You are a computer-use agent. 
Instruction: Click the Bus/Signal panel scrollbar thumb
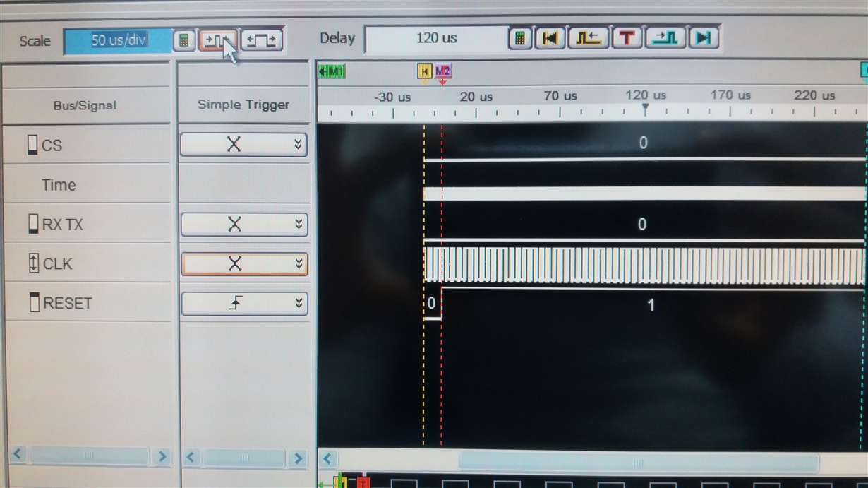[x=89, y=456]
